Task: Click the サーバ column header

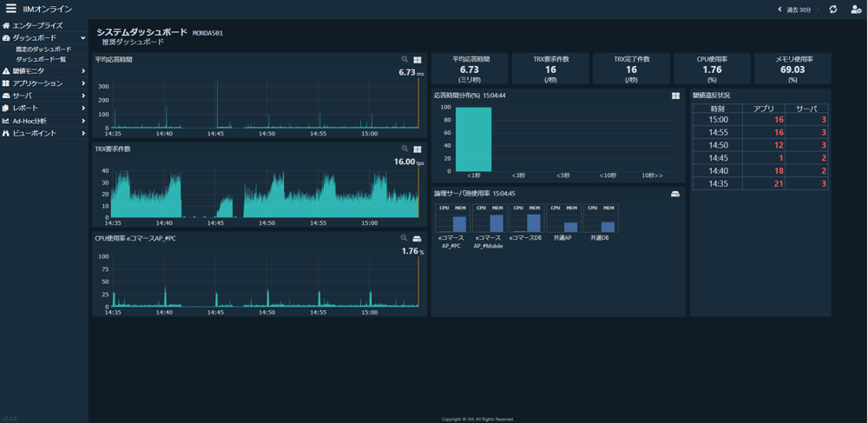Action: (806, 109)
